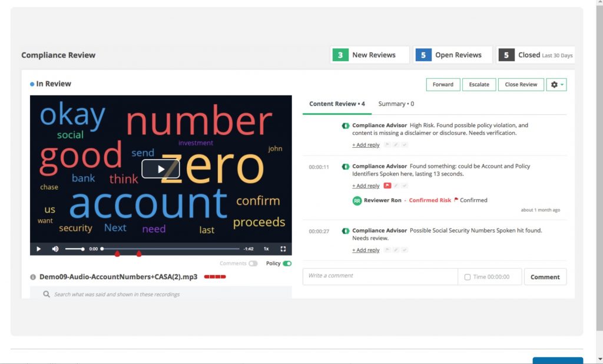This screenshot has height=364, width=603.
Task: Click the number 5 badge on Open Reviews
Action: (x=423, y=55)
